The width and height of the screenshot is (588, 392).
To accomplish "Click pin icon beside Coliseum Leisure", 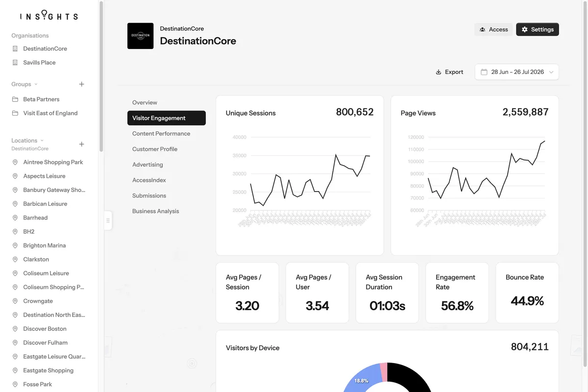I will (15, 273).
